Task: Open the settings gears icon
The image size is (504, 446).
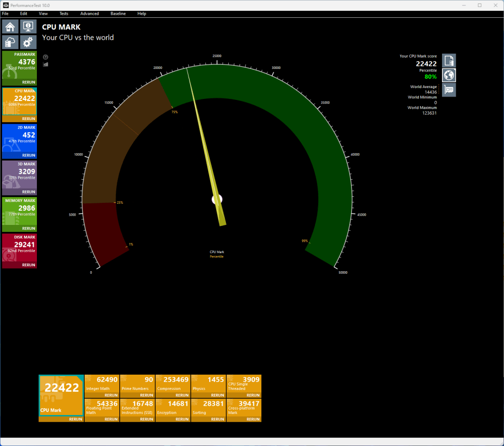Action: tap(28, 42)
